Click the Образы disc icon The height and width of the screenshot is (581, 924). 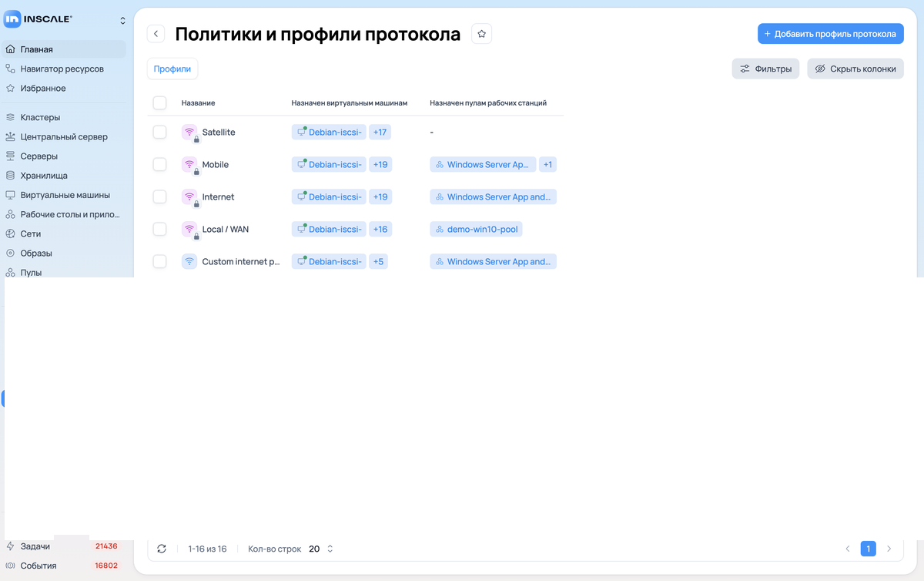(10, 253)
